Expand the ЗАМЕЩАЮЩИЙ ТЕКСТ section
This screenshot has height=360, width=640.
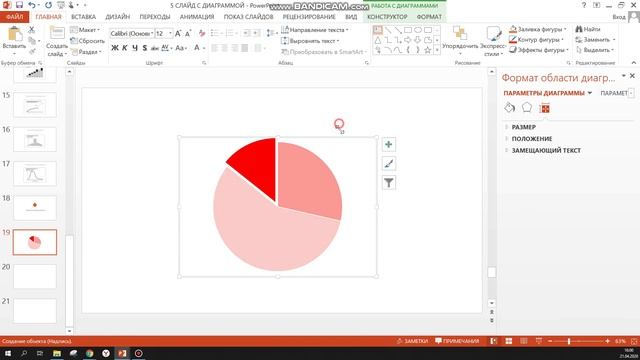546,151
